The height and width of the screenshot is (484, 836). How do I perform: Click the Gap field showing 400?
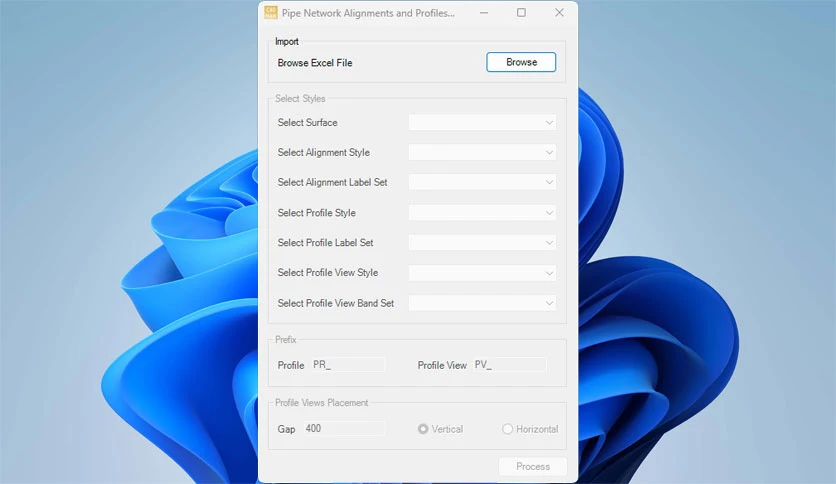pyautogui.click(x=344, y=429)
